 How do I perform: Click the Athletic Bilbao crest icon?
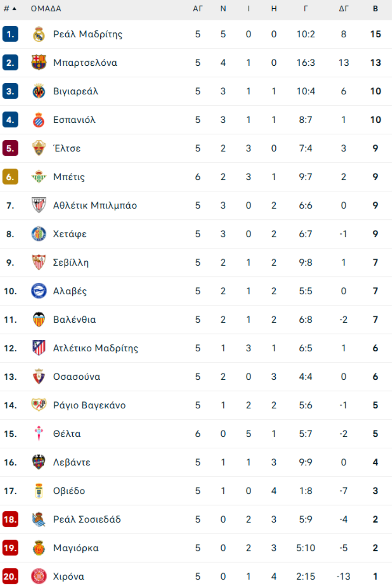pyautogui.click(x=39, y=205)
